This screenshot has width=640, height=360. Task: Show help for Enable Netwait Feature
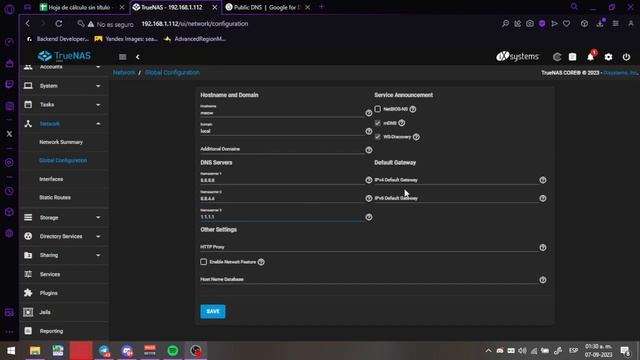[x=261, y=262]
